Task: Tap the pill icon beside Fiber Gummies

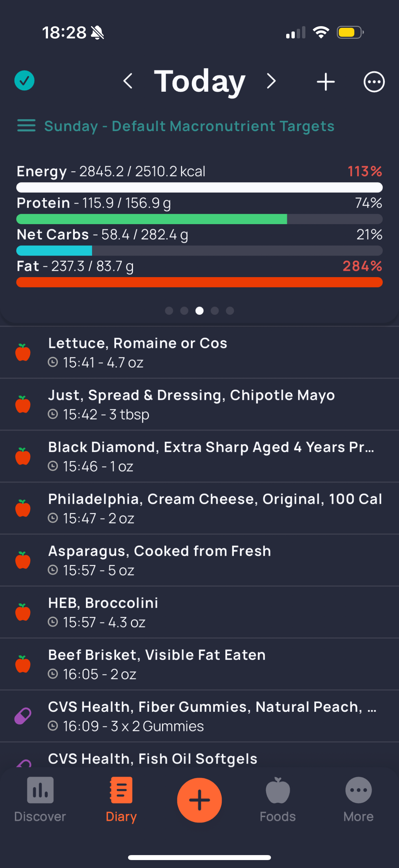Action: coord(23,716)
